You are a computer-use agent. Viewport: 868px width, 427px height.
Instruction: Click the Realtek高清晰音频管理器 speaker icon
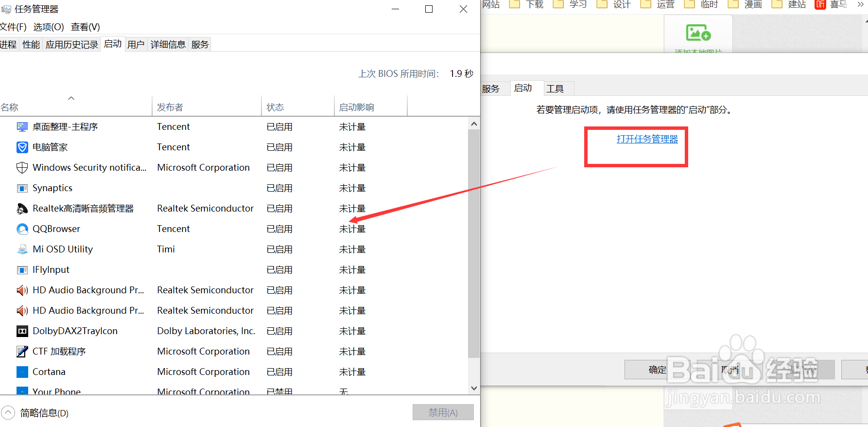[22, 209]
